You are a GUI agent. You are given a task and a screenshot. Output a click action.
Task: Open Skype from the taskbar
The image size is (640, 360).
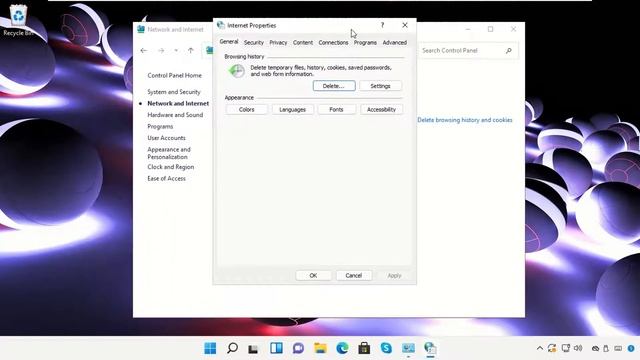coord(386,348)
